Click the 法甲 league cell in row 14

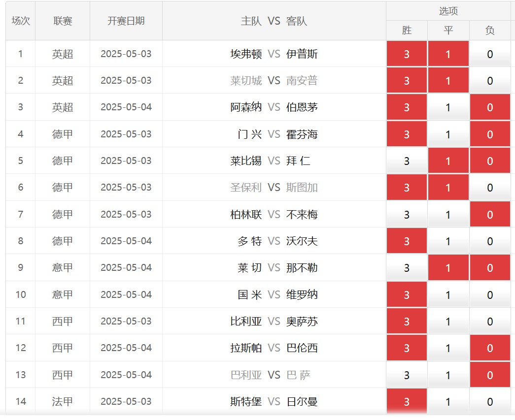click(63, 401)
